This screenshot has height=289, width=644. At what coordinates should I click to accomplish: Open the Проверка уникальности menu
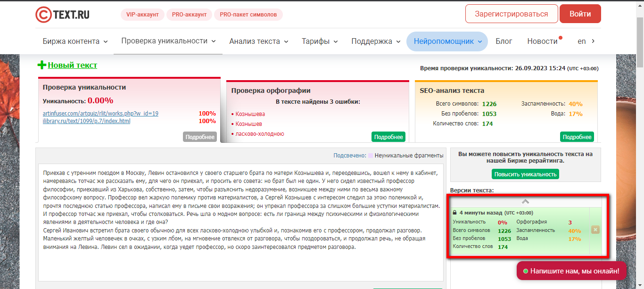(168, 41)
